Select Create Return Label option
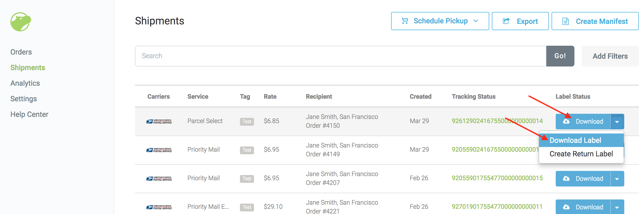Screen dimensions: 644x214 [x=581, y=154]
